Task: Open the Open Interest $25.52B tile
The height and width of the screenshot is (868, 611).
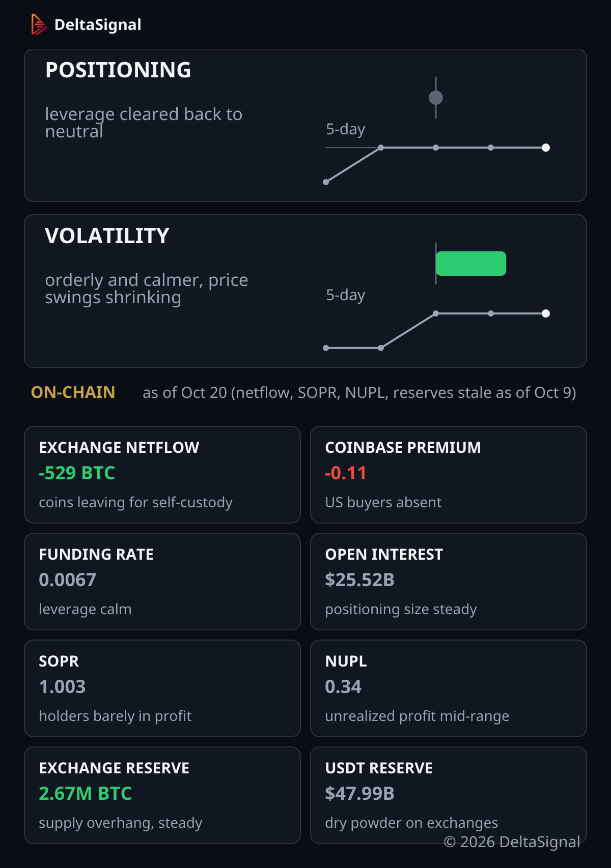Action: click(x=449, y=582)
